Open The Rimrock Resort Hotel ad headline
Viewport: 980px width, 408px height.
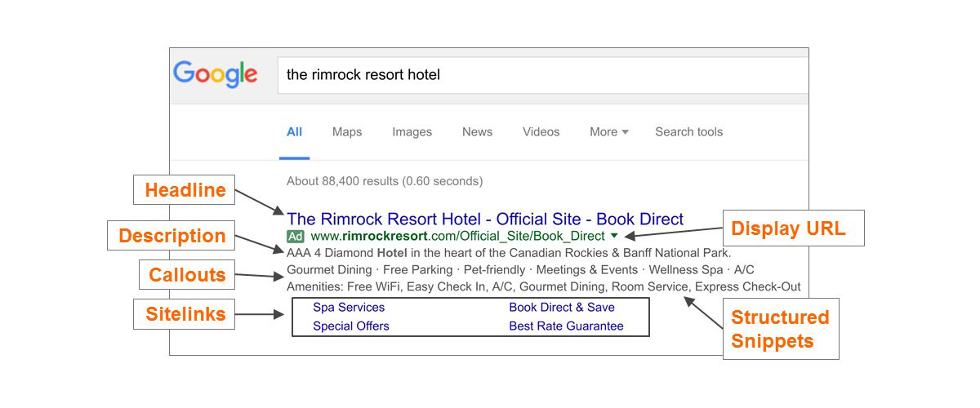485,219
